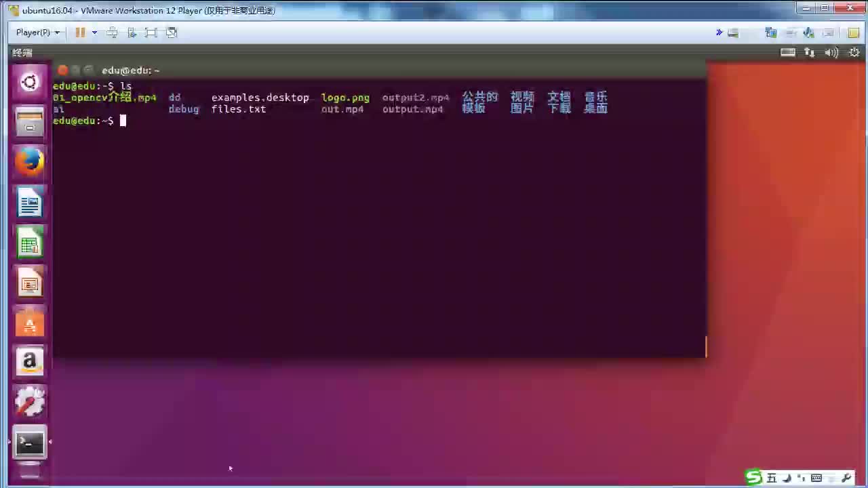This screenshot has width=868, height=488.
Task: Click the typed ls command
Action: [x=125, y=86]
